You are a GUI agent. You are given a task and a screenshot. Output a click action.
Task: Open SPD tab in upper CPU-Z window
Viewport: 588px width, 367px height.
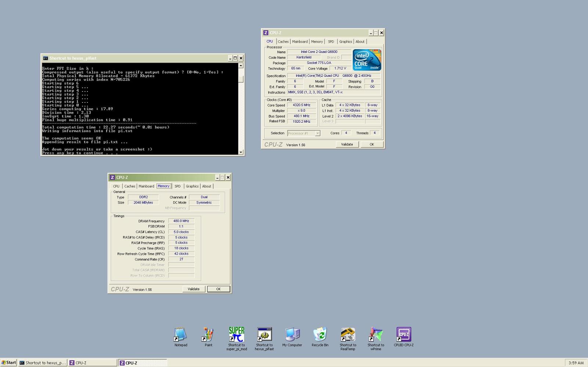click(331, 42)
